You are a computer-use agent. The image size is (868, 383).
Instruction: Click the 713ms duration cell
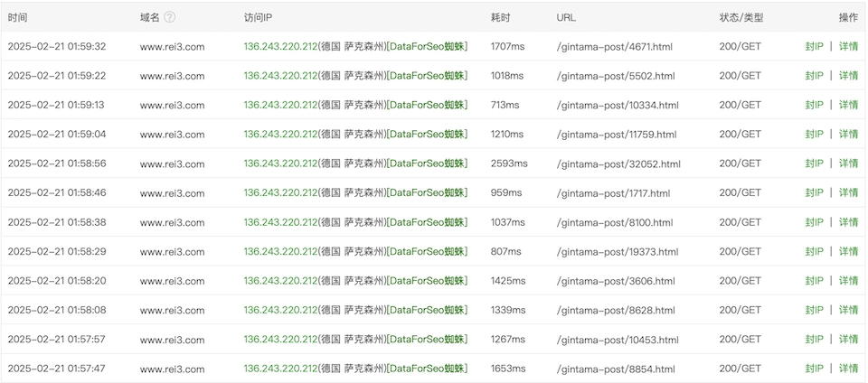click(505, 105)
